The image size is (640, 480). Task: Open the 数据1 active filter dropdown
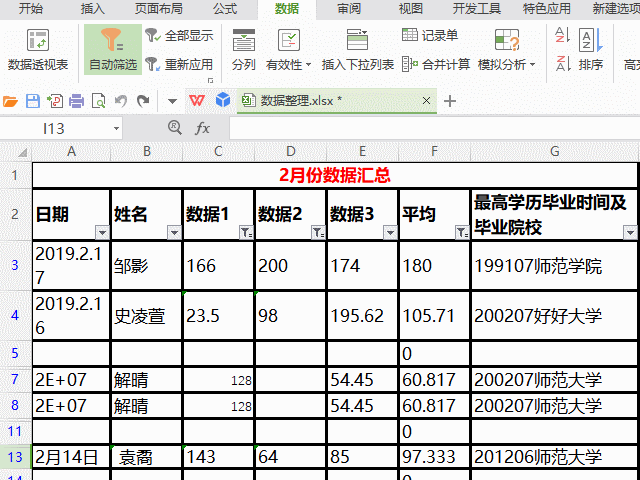tap(246, 233)
